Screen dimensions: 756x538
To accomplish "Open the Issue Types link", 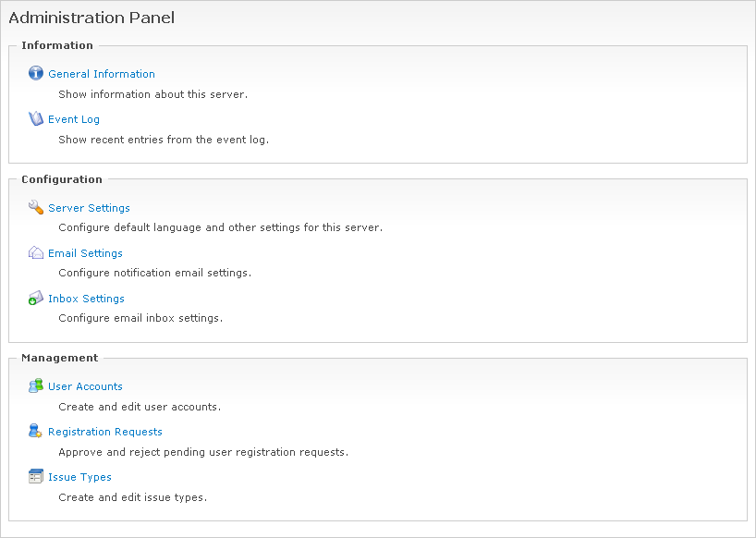I will 79,477.
